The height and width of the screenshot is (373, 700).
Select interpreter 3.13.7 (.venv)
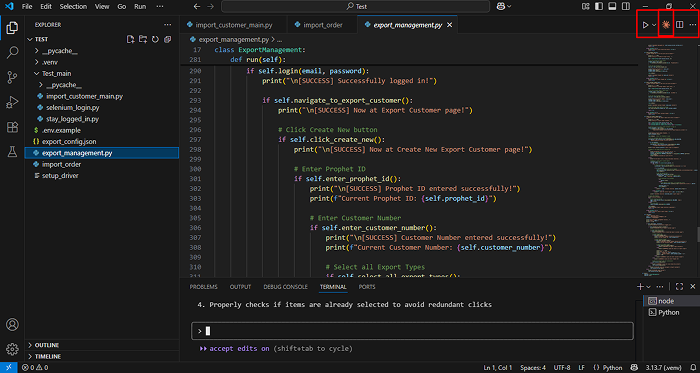tap(663, 368)
